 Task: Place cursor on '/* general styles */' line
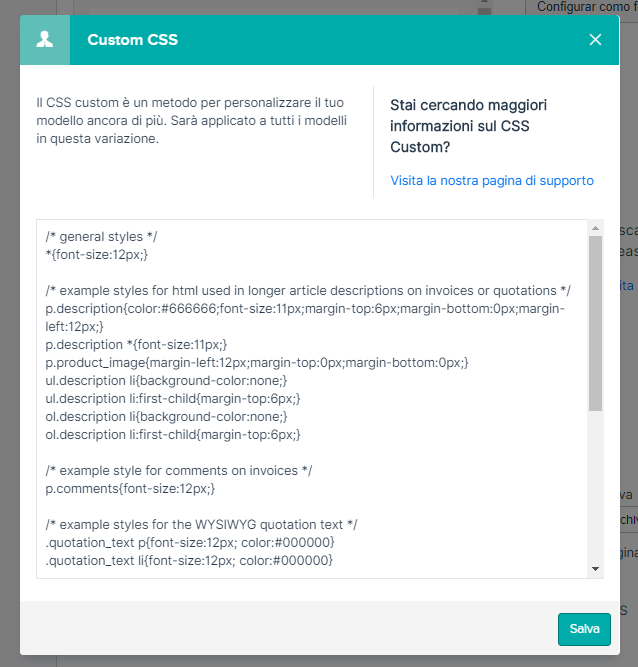click(101, 237)
